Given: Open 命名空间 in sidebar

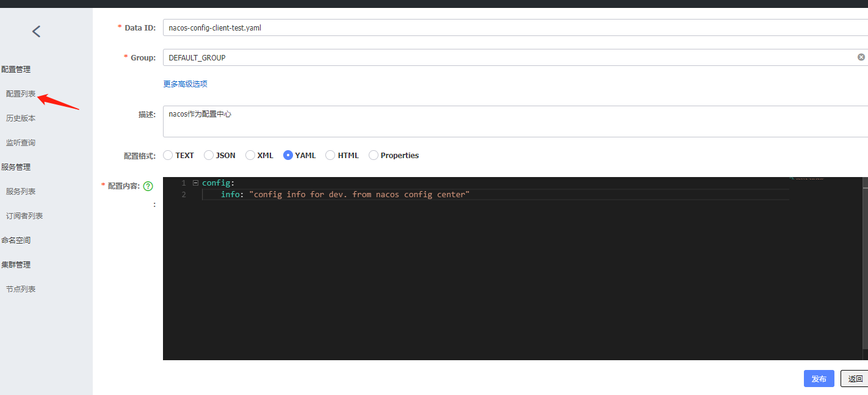Looking at the screenshot, I should point(16,241).
